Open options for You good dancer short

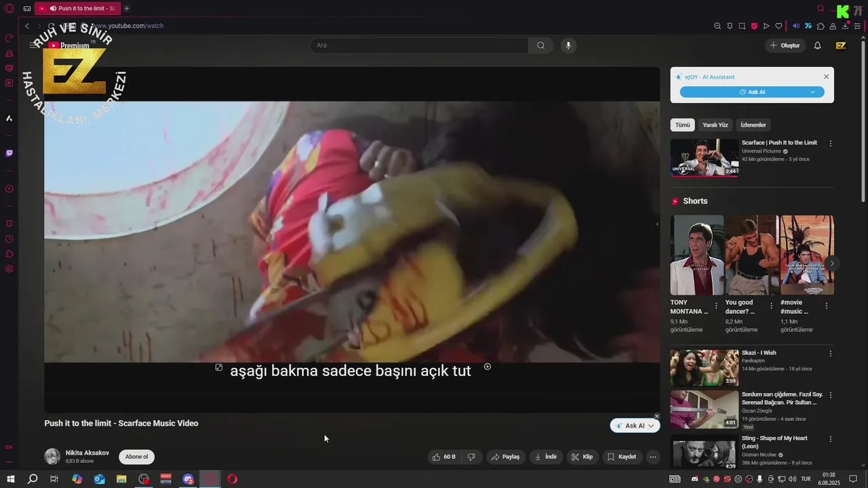[771, 306]
